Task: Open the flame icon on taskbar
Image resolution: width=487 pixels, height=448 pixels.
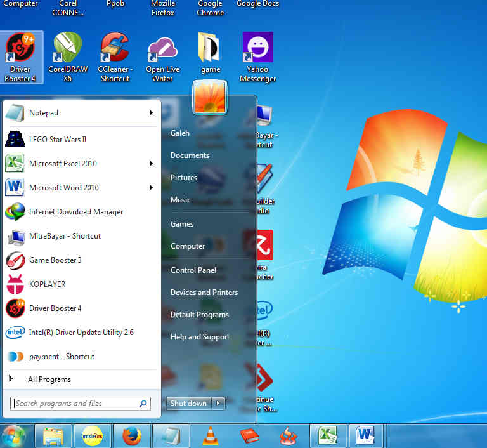Action: [289, 436]
